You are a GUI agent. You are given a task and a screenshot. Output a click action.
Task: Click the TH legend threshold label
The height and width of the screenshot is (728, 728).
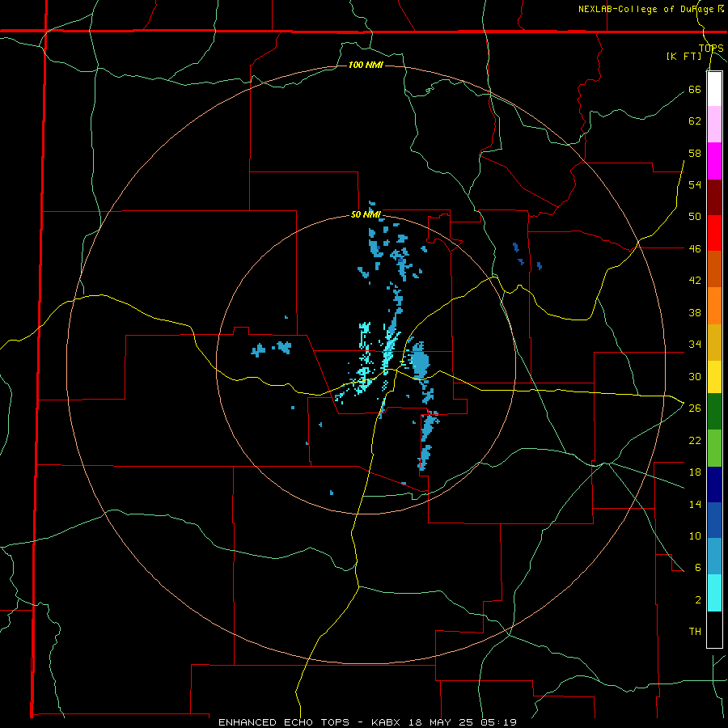click(695, 631)
